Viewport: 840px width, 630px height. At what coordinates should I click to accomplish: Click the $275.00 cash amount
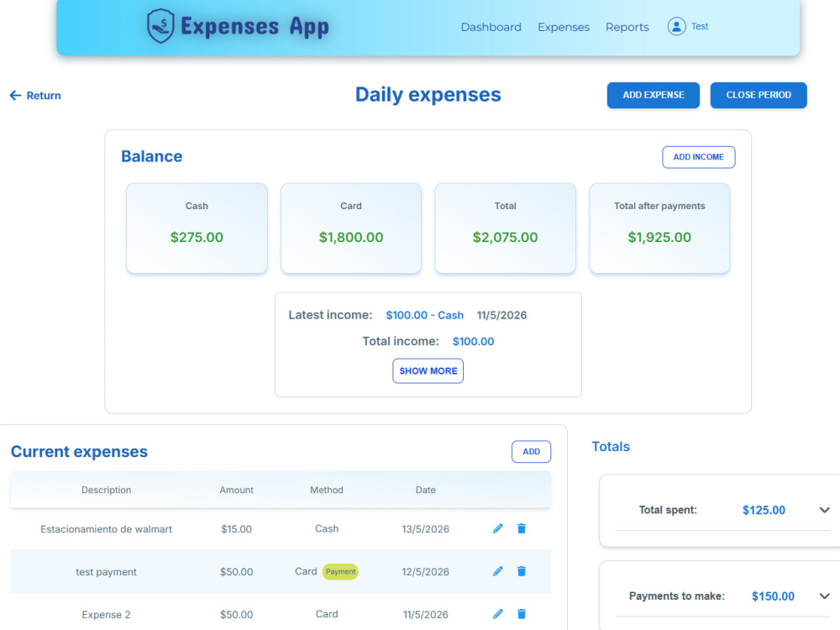pos(197,238)
